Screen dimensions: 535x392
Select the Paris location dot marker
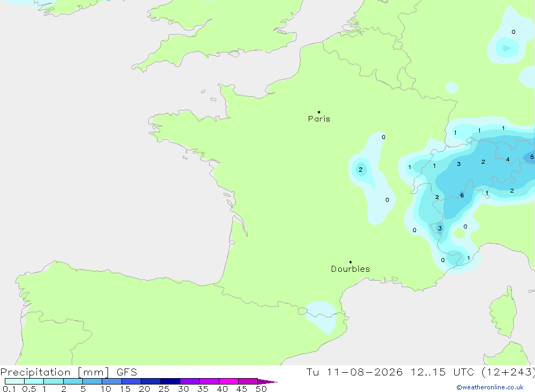[319, 112]
